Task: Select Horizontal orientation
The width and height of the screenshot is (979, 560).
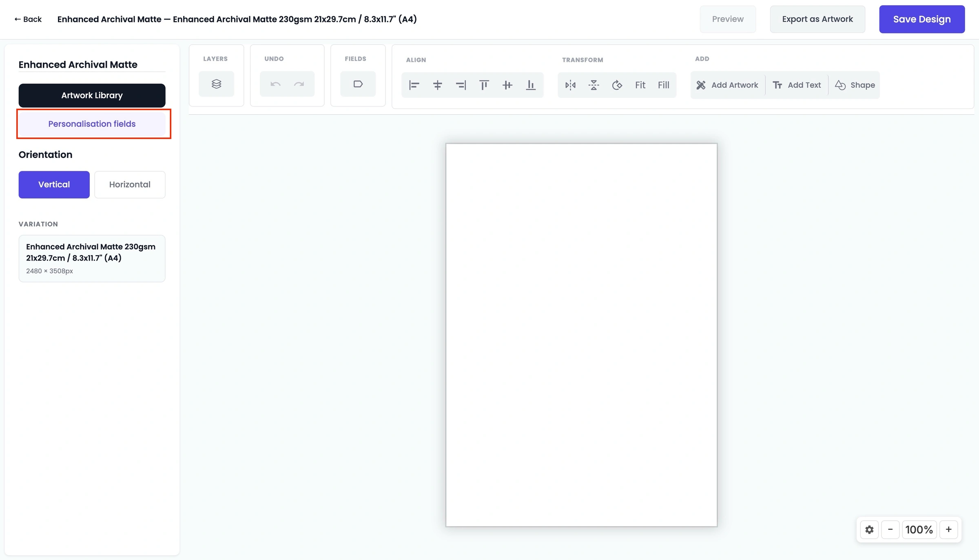Action: [x=130, y=184]
